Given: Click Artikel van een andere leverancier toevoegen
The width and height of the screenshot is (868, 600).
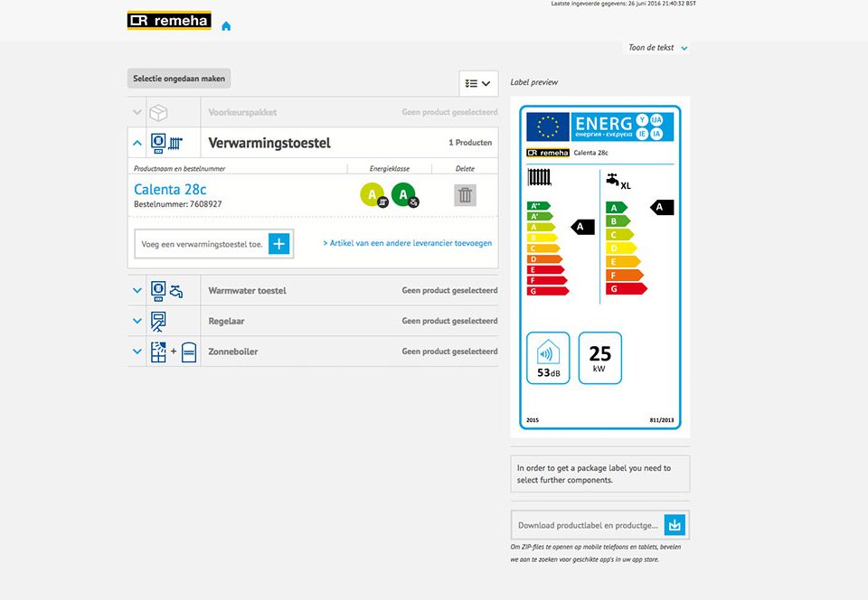Looking at the screenshot, I should tap(408, 243).
